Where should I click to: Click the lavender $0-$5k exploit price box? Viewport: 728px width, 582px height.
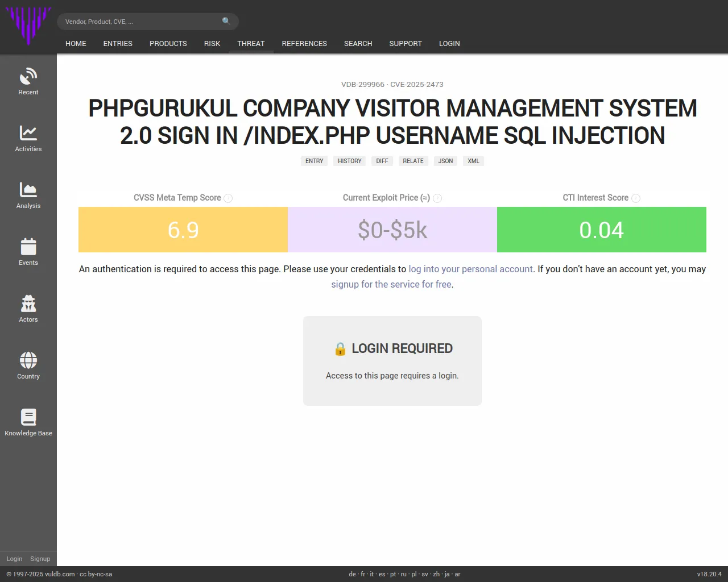[x=392, y=230]
